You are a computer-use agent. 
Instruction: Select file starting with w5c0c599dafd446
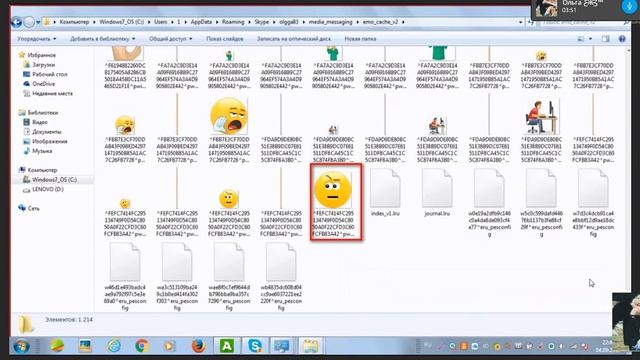pos(541,203)
